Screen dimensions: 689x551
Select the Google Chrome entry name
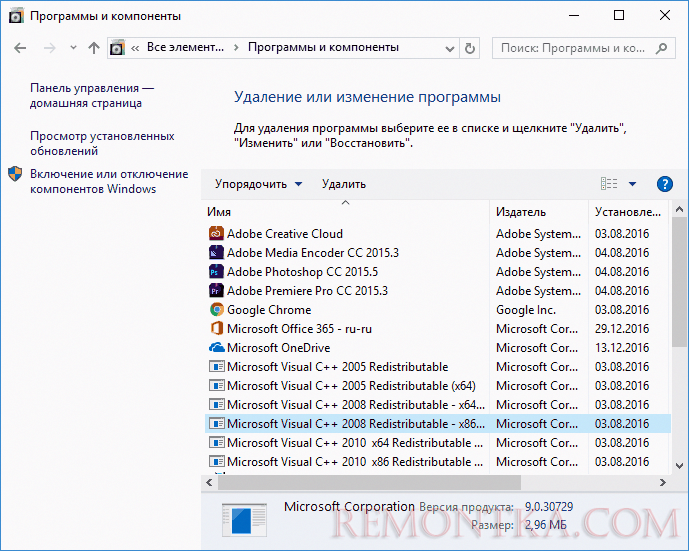[269, 309]
